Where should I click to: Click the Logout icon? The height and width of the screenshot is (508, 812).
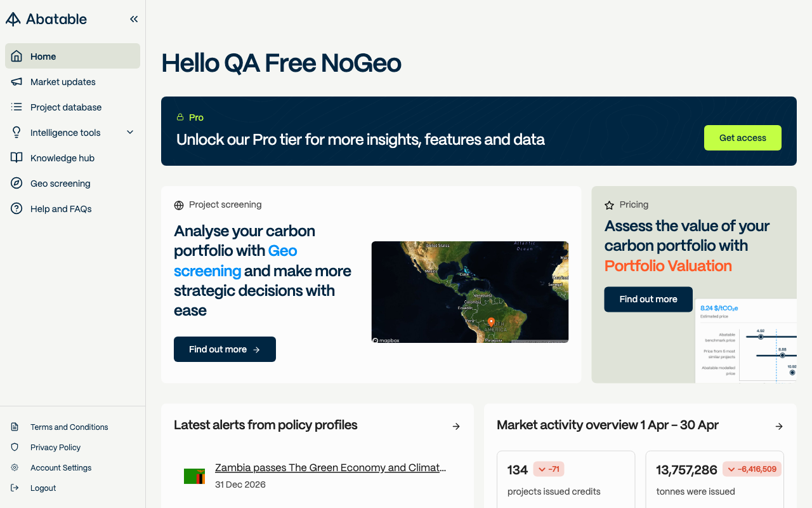click(x=15, y=488)
